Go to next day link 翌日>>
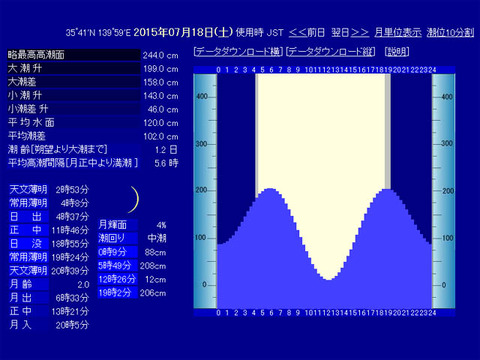Viewport: 480px width, 360px height. [x=350, y=32]
